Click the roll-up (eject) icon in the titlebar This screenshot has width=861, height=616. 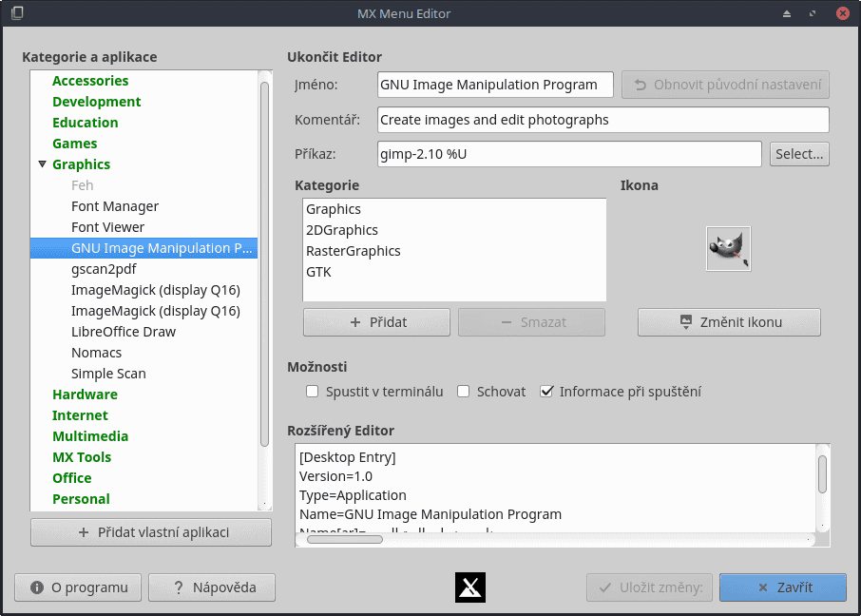[785, 13]
